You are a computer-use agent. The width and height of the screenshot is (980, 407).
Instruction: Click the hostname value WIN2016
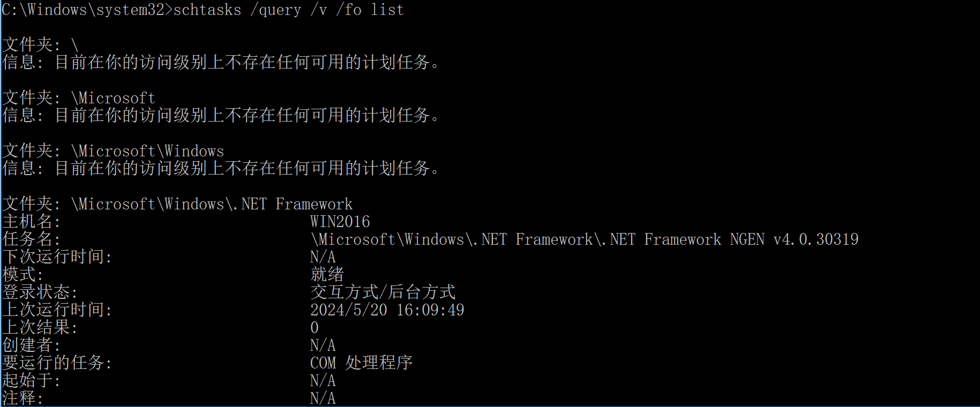tap(340, 222)
